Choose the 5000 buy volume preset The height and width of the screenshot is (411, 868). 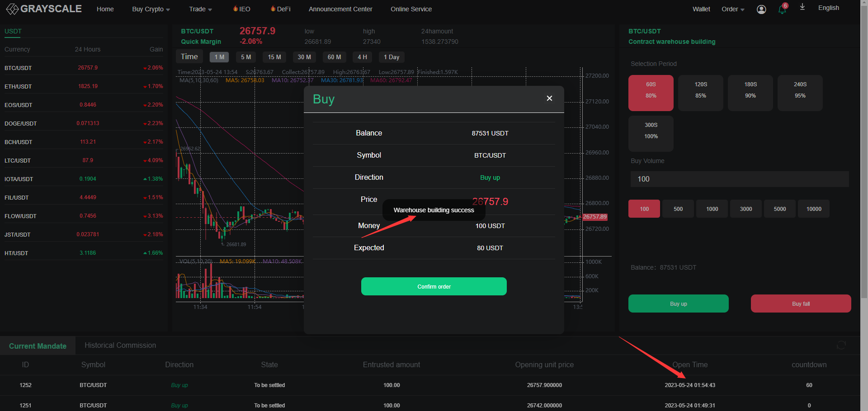click(x=780, y=209)
